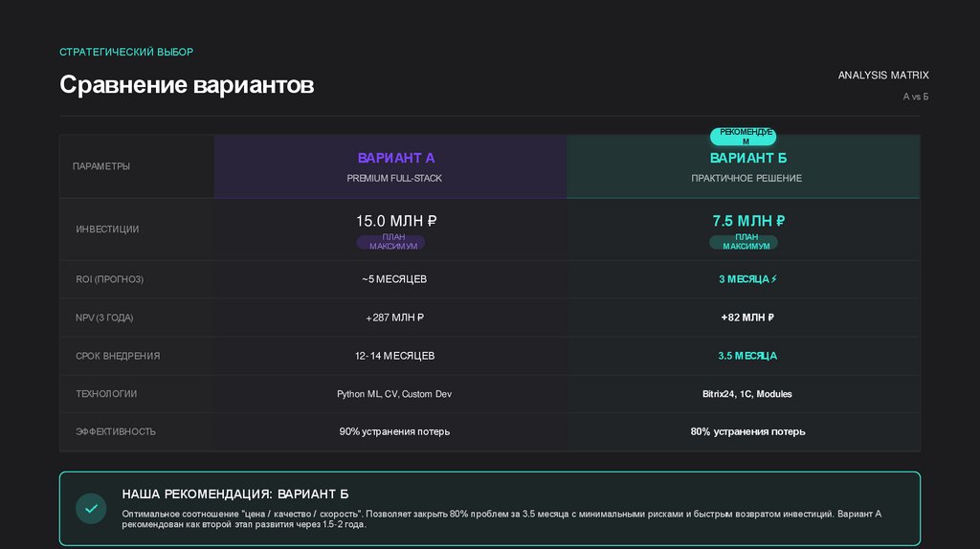Click the lightning bolt beside 3 МЕСЯЦА
Screen dimensions: 980x549
coord(773,278)
